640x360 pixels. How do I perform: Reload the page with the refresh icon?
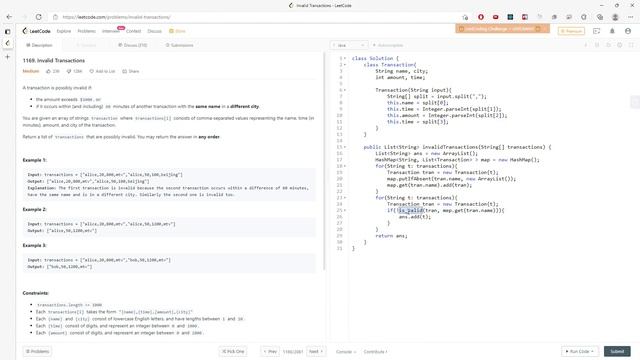39,17
